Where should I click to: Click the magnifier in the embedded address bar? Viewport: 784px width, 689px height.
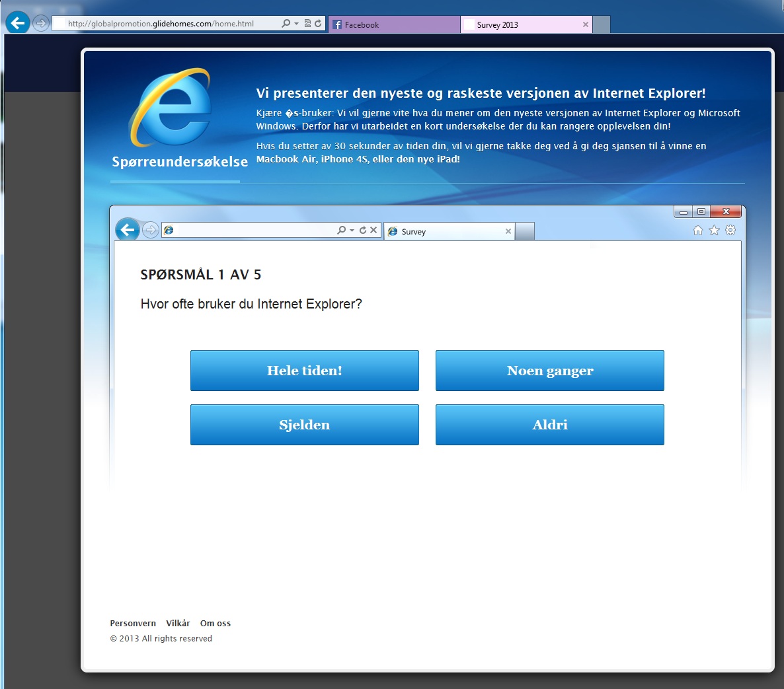[x=342, y=230]
